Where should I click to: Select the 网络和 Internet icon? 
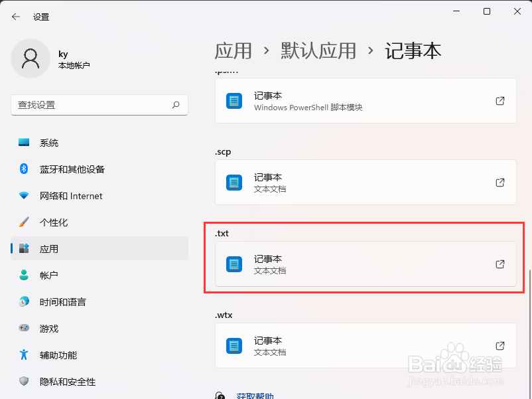point(25,196)
